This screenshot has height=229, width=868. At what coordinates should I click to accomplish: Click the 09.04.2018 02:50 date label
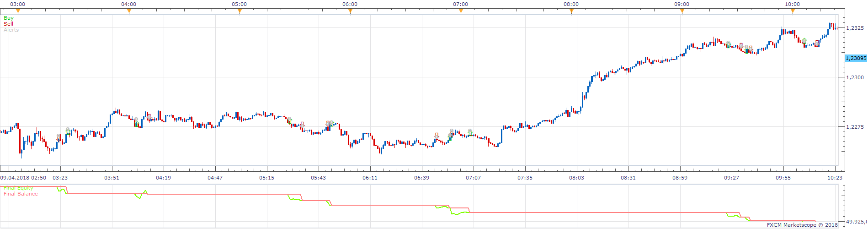tap(23, 178)
